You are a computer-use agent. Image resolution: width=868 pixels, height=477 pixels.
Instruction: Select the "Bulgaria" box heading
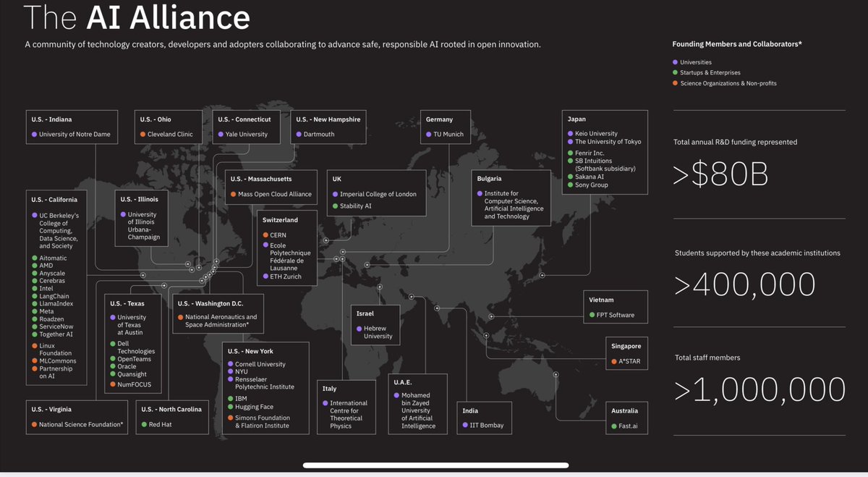tap(490, 178)
